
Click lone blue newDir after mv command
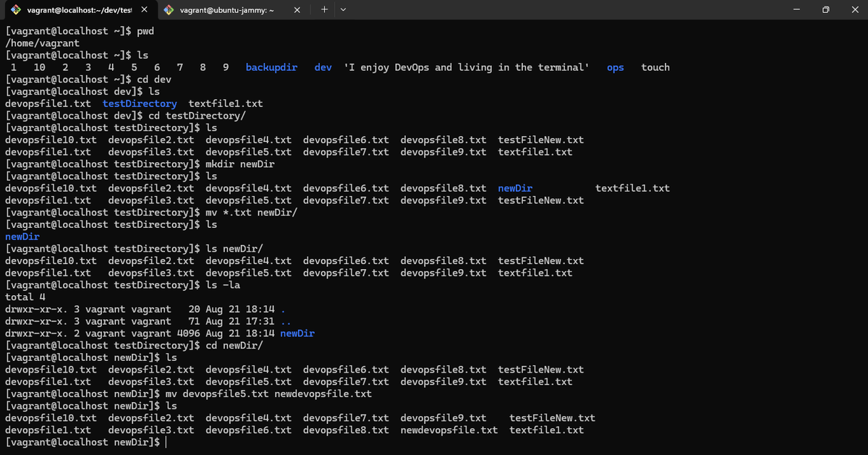point(22,237)
